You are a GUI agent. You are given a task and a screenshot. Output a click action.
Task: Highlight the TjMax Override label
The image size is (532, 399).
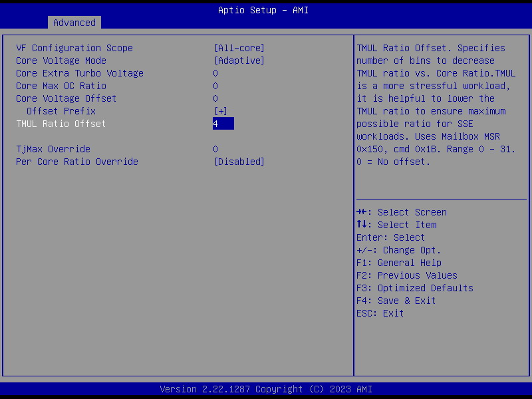pyautogui.click(x=53, y=149)
